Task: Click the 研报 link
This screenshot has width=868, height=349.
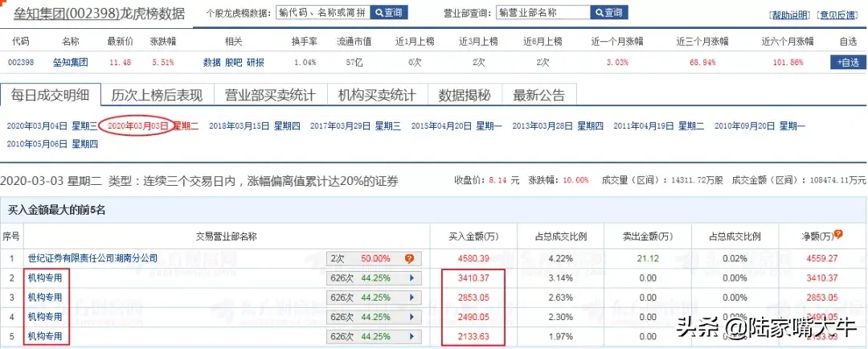Action: tap(255, 62)
